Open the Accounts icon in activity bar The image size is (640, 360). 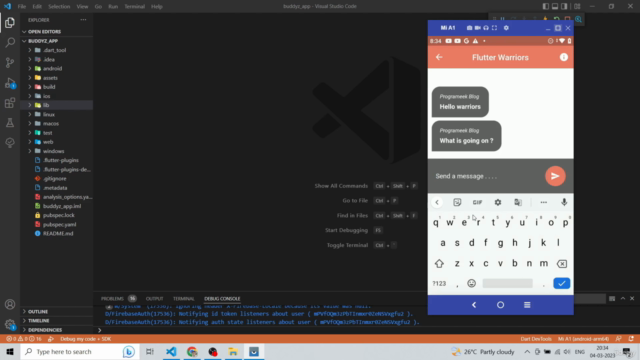[10, 304]
